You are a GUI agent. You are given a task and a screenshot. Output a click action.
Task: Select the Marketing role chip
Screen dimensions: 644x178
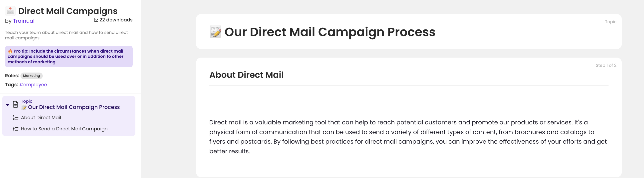tap(31, 76)
